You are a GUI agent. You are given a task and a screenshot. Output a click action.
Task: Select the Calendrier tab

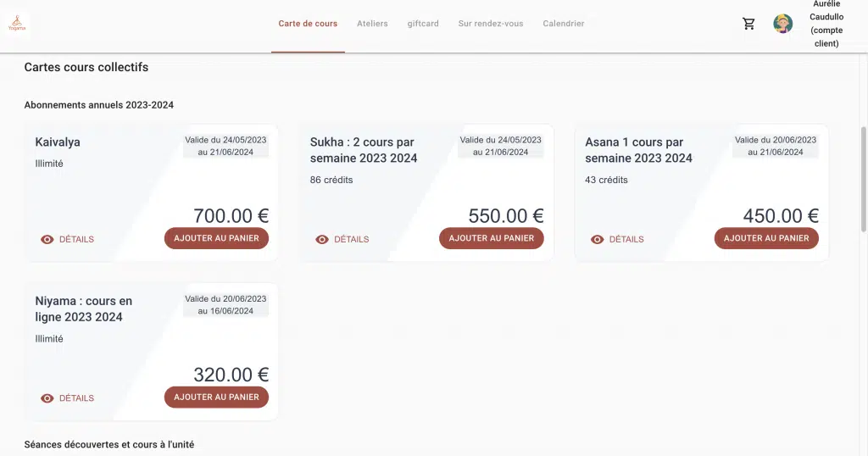point(564,24)
